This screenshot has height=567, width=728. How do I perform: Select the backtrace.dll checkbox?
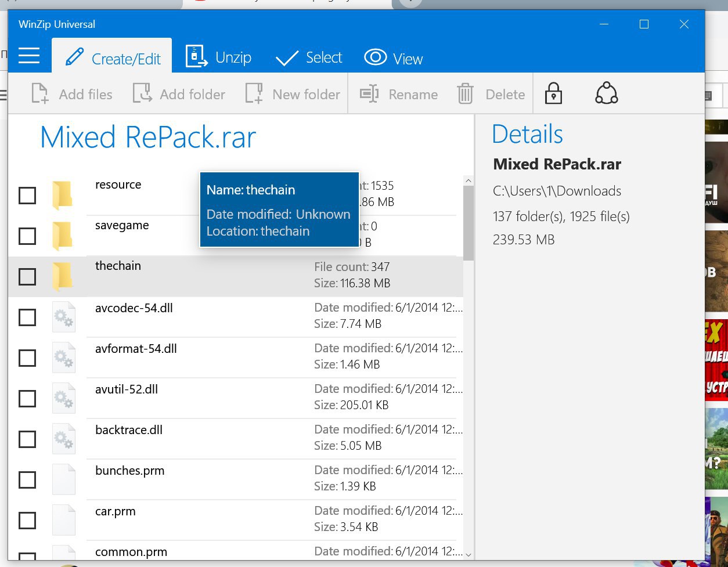[27, 439]
